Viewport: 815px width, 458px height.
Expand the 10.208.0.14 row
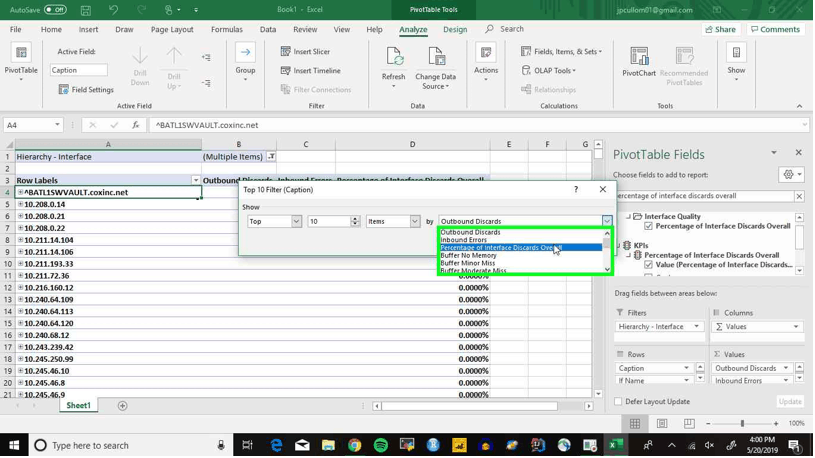tap(20, 204)
